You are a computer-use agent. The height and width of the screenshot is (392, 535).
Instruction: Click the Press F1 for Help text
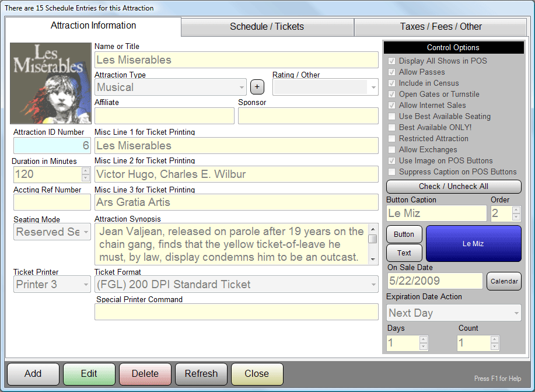pyautogui.click(x=498, y=379)
